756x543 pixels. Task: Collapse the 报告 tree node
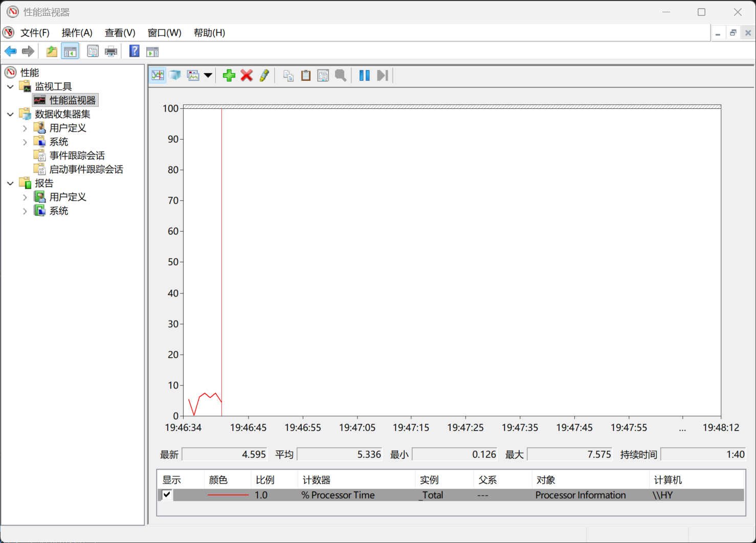[x=10, y=183]
